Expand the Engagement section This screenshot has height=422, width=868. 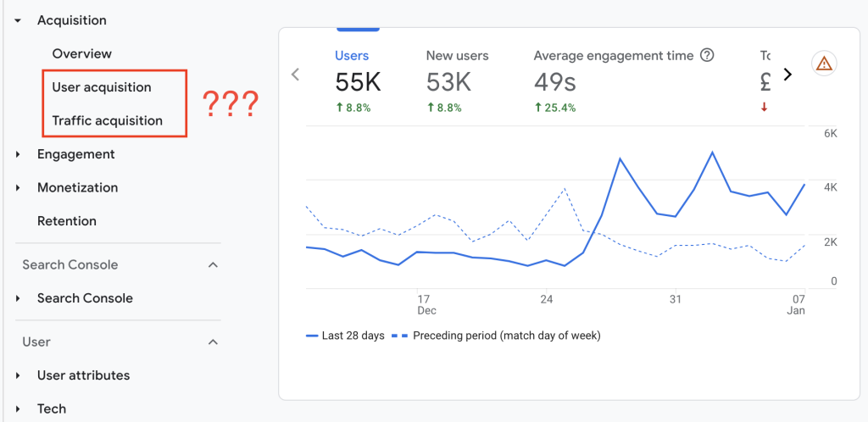(x=18, y=154)
